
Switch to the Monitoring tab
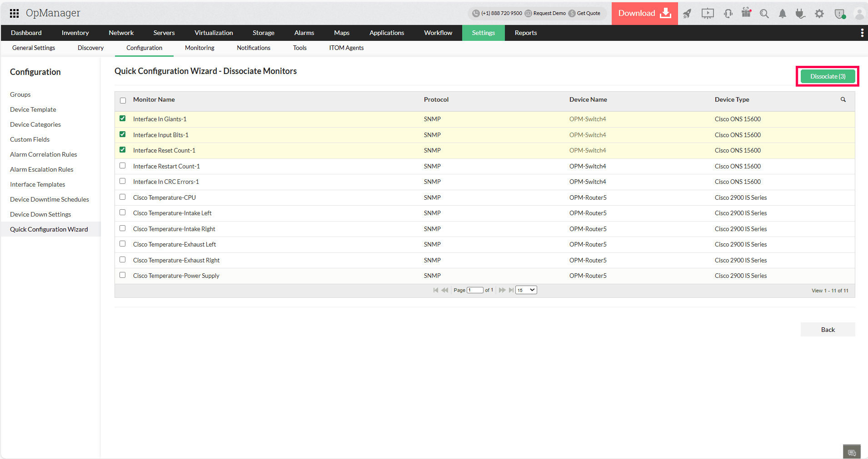pos(199,48)
